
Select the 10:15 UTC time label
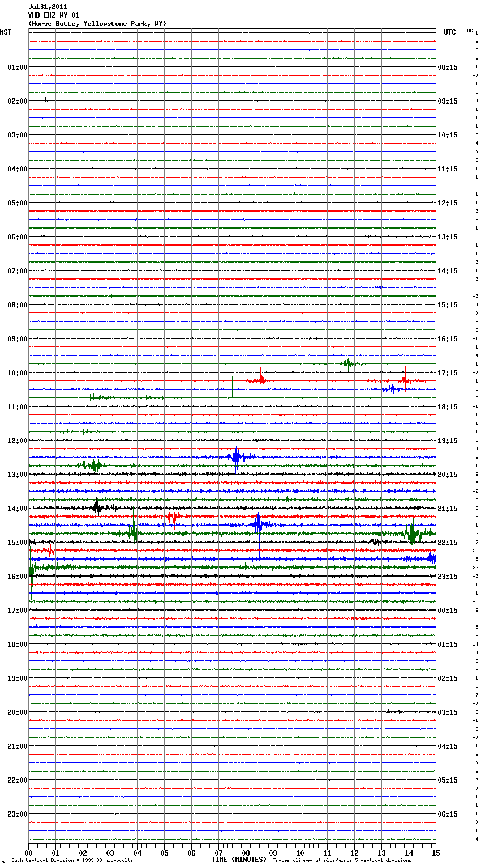(x=448, y=135)
